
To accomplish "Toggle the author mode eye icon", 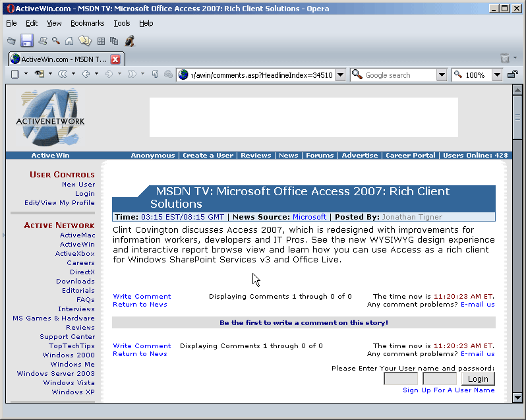I will pyautogui.click(x=40, y=74).
